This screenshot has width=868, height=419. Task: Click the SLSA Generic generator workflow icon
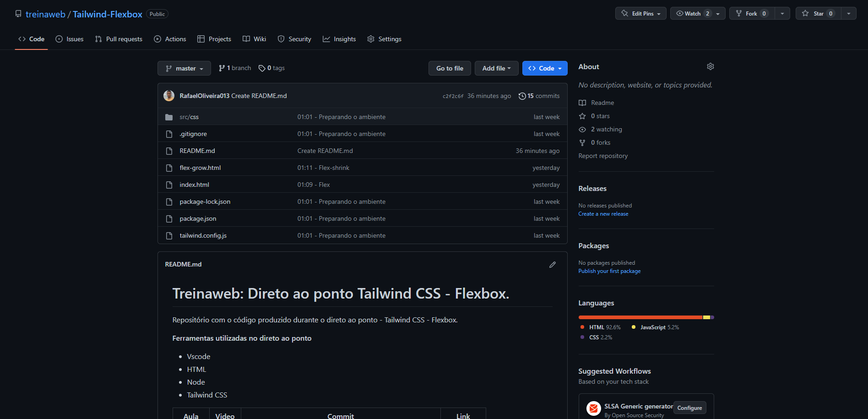coord(593,408)
